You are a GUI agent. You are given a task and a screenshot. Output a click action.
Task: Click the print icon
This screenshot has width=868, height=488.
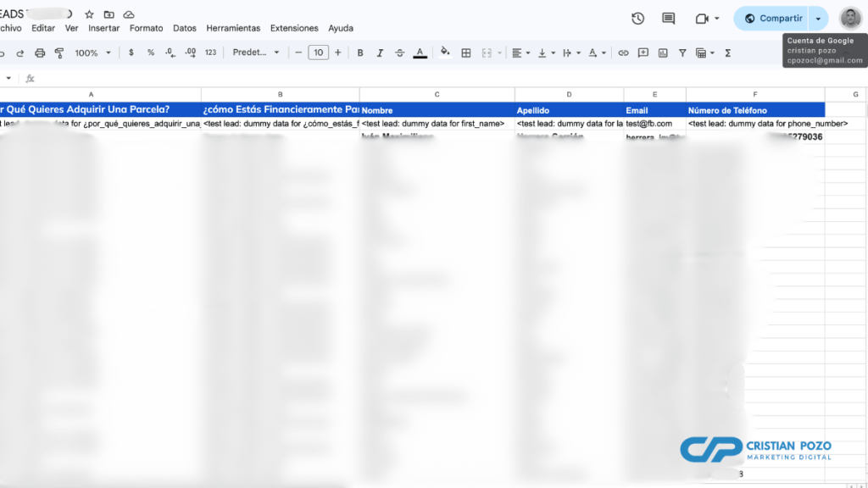[x=40, y=53]
